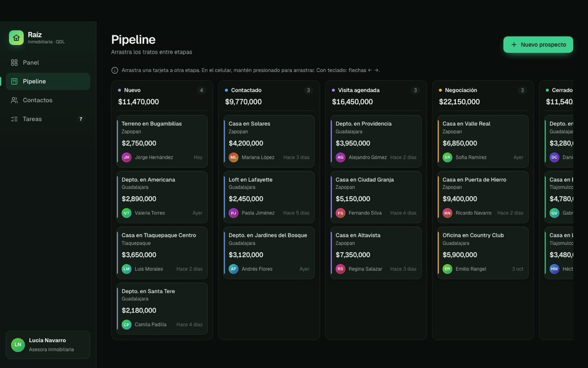Click the Tareas checklist icon
This screenshot has height=368, width=588.
point(14,119)
